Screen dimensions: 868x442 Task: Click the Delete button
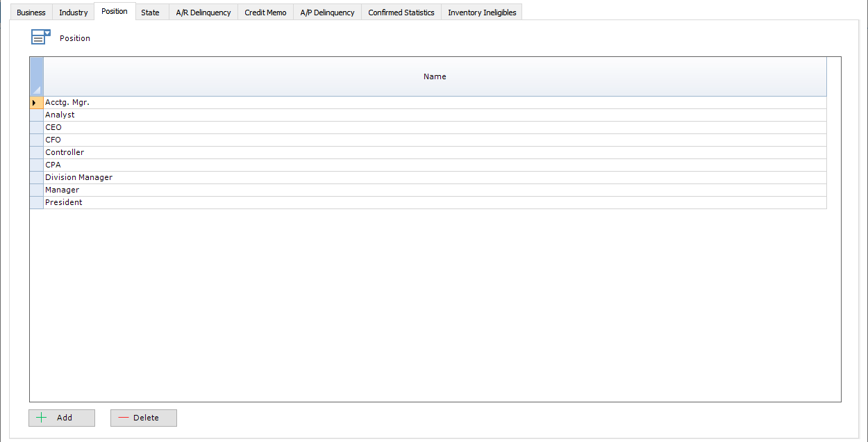143,418
